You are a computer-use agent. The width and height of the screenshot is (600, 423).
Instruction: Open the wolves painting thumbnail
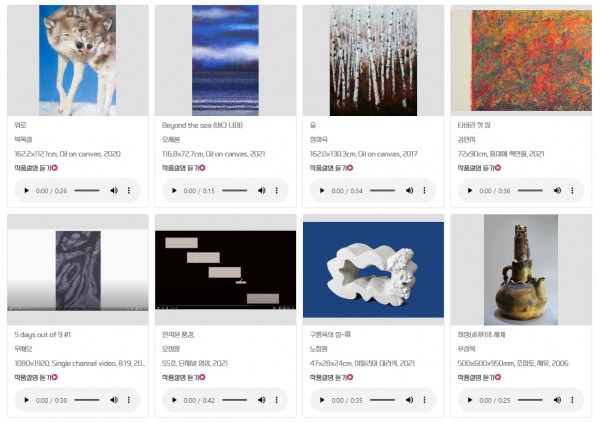pos(78,60)
